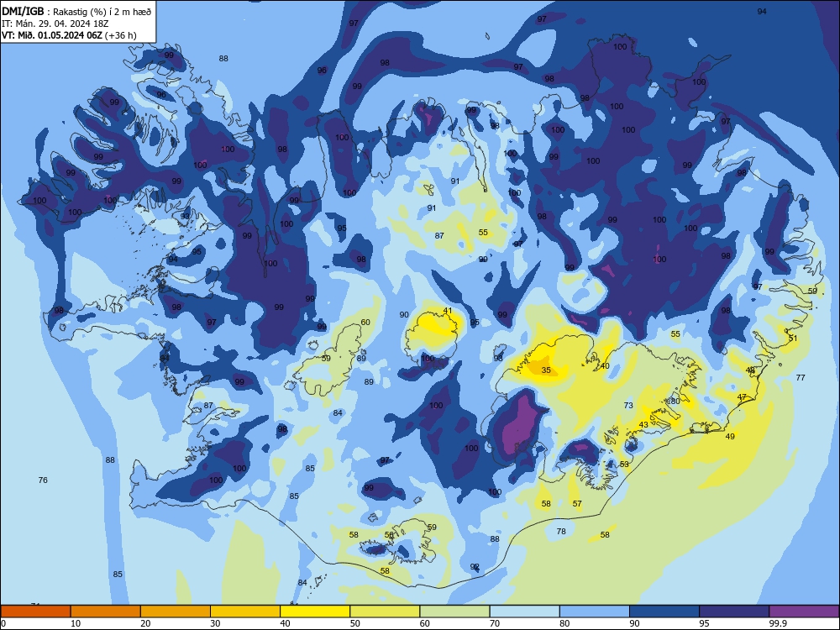Pick the 20–30 amber legend swatch

click(176, 612)
